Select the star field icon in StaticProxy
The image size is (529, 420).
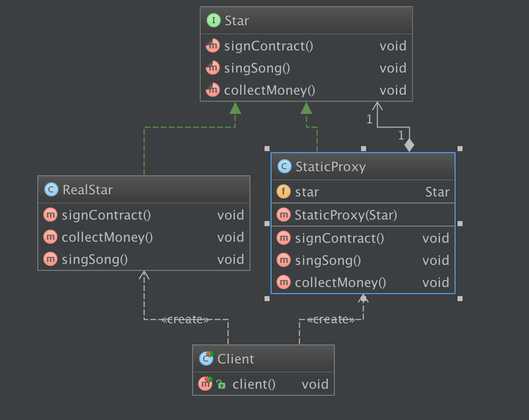pos(284,192)
